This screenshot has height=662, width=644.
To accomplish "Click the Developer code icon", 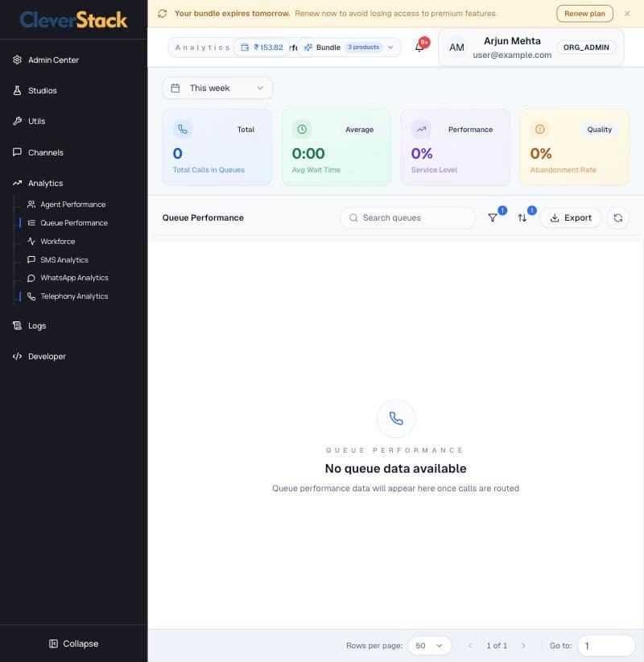I will point(17,356).
